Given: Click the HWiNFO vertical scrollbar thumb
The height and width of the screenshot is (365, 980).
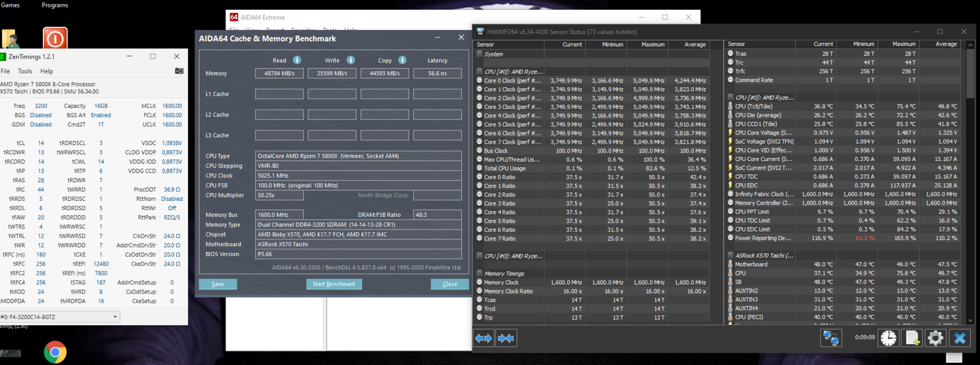Looking at the screenshot, I should pyautogui.click(x=970, y=73).
